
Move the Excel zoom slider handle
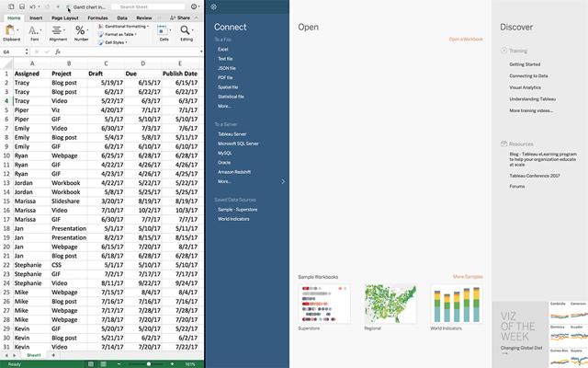coord(149,364)
